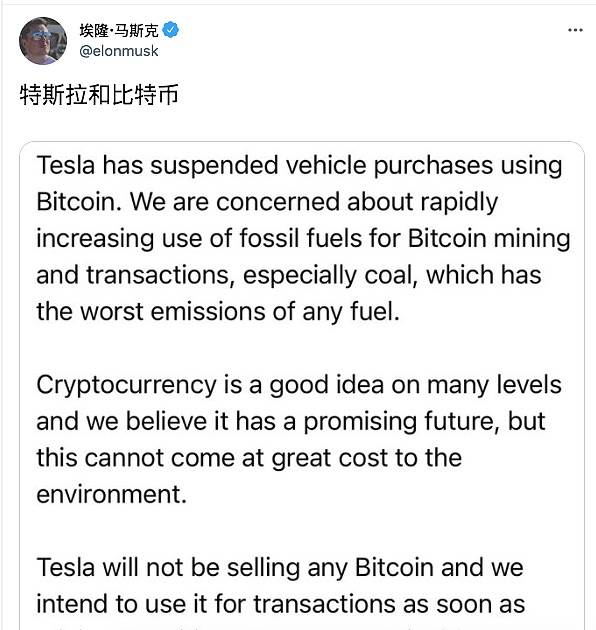Click the word 'Cryptocurrency' in the statement
Viewport: 596px width, 630px height.
[x=127, y=385]
